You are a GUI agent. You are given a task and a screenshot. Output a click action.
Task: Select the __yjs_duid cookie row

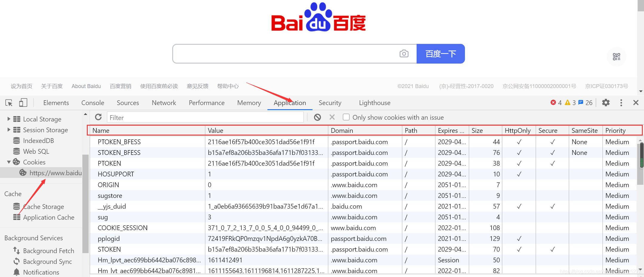click(x=363, y=206)
